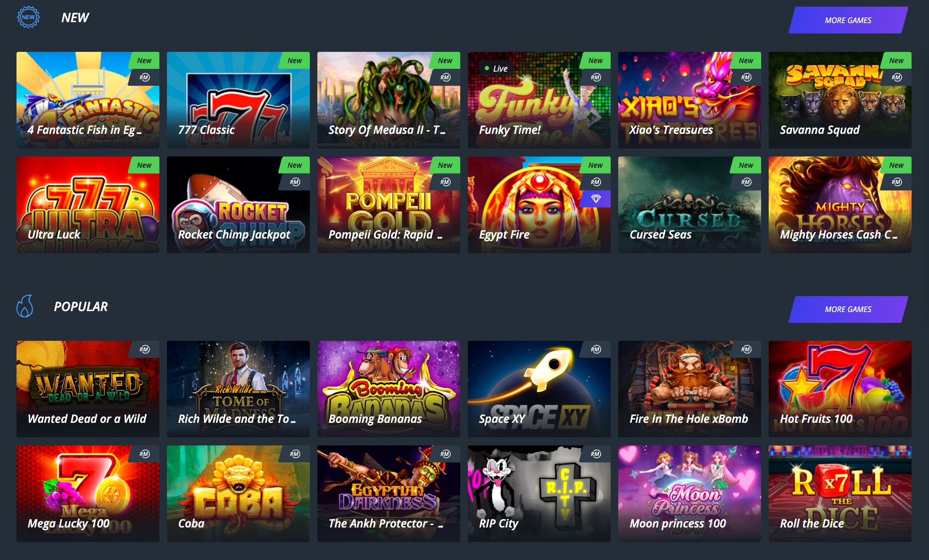
Task: Click the New badge on 777 Classic
Action: (x=294, y=60)
